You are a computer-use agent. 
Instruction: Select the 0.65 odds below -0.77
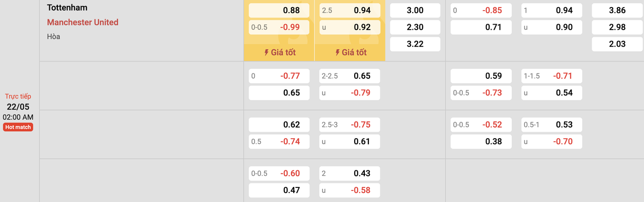[x=279, y=92]
